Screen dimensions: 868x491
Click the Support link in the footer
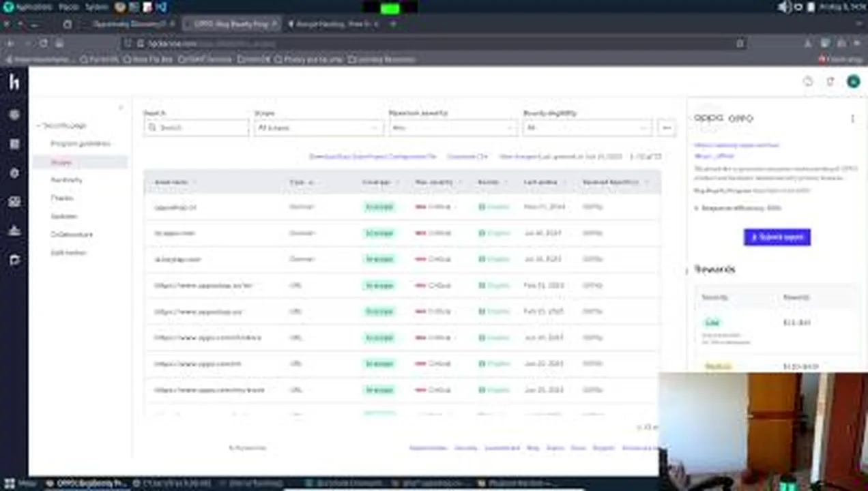pos(603,448)
